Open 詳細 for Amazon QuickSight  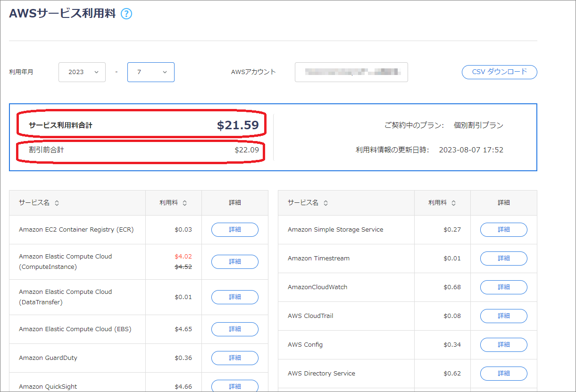pos(235,386)
